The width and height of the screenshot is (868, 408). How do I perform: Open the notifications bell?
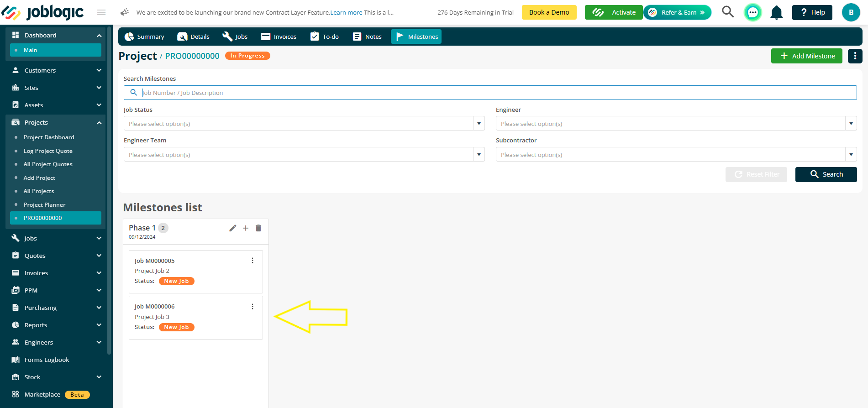[777, 12]
